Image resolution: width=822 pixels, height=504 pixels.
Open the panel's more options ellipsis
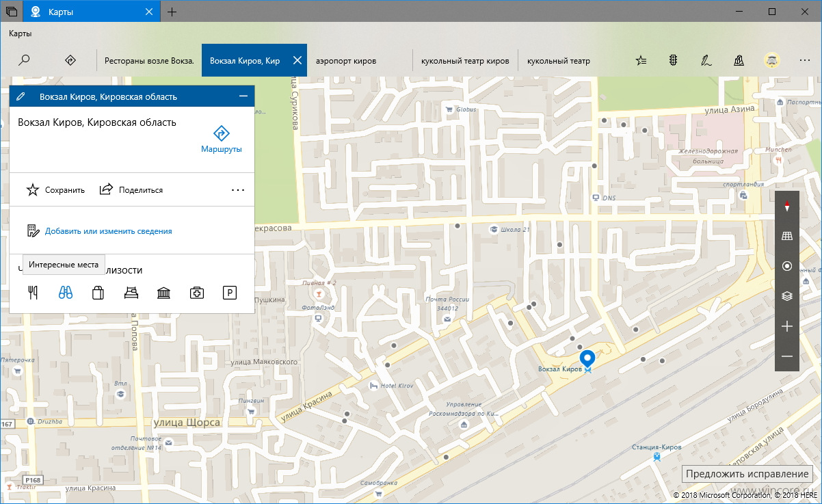coord(238,190)
